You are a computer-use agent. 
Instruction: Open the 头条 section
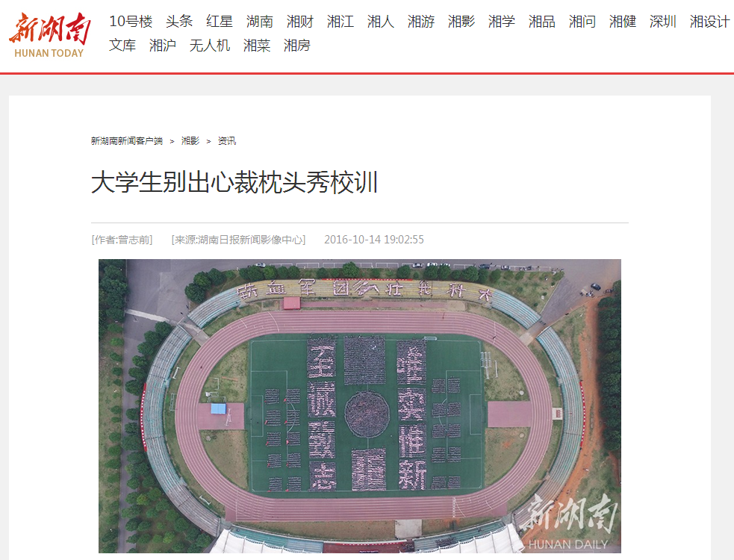[179, 22]
